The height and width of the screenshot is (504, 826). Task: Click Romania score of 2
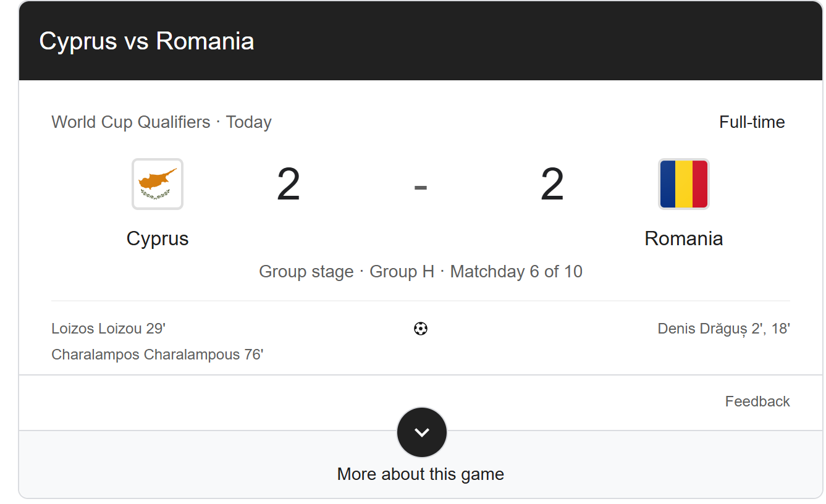coord(552,184)
